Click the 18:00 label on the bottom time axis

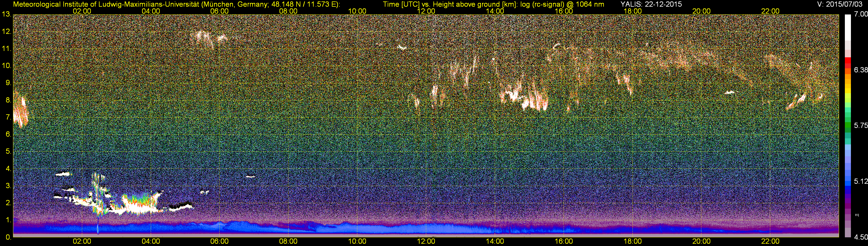click(633, 242)
